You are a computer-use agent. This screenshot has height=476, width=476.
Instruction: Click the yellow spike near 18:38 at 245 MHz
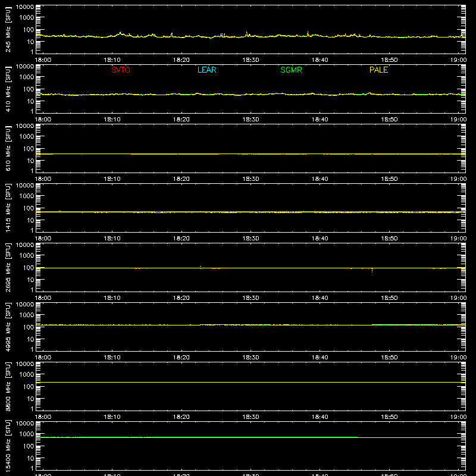click(308, 33)
